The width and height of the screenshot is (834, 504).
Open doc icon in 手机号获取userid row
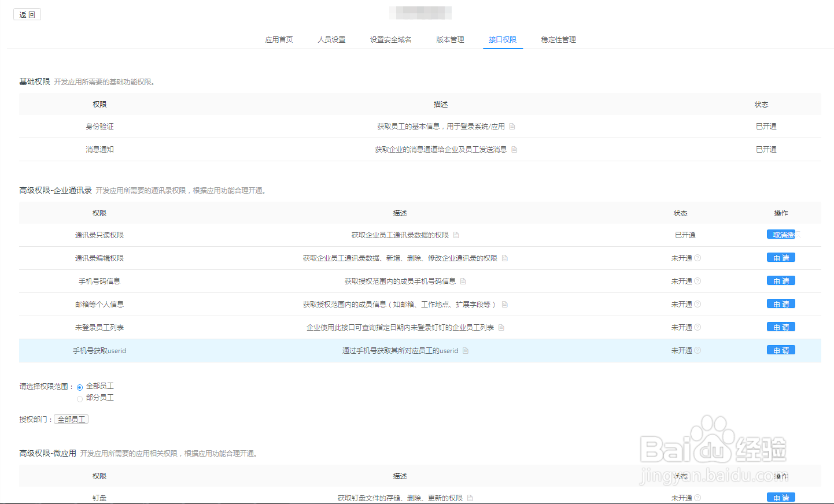pos(466,351)
